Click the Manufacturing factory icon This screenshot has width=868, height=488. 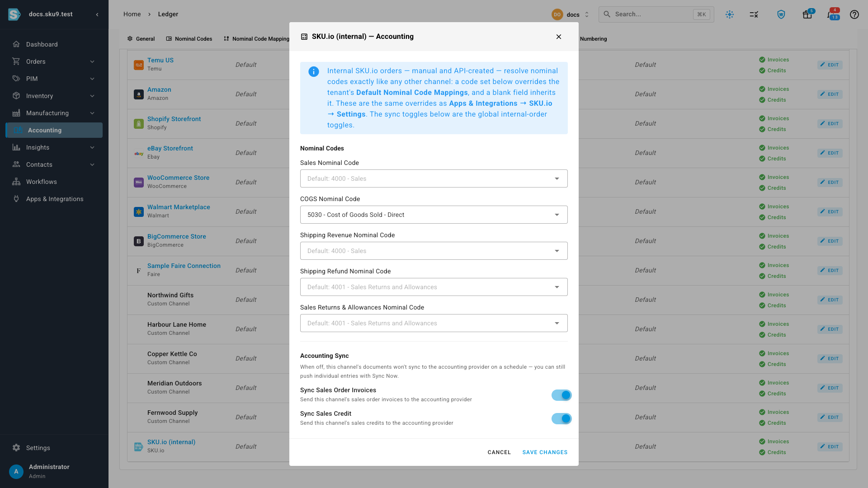(x=16, y=113)
